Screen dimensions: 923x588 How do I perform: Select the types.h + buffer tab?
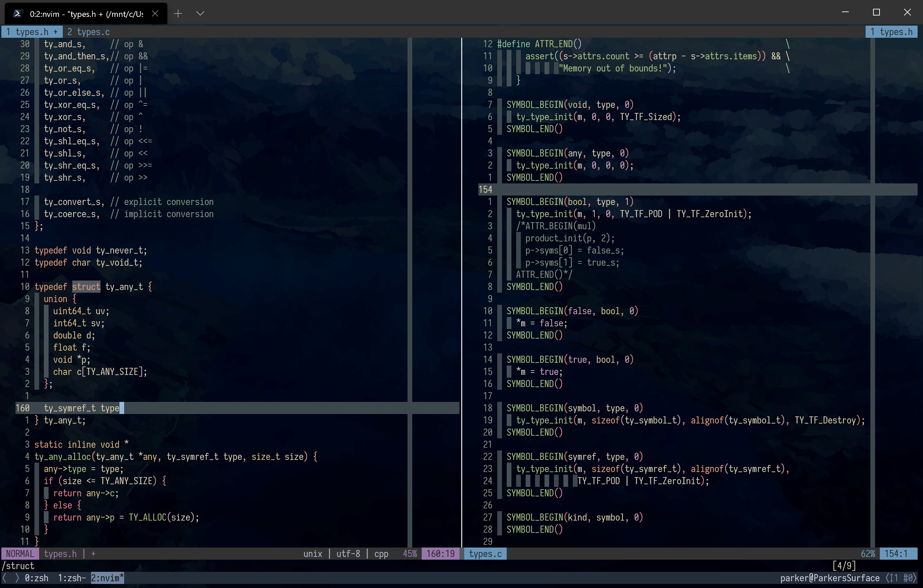coord(32,32)
